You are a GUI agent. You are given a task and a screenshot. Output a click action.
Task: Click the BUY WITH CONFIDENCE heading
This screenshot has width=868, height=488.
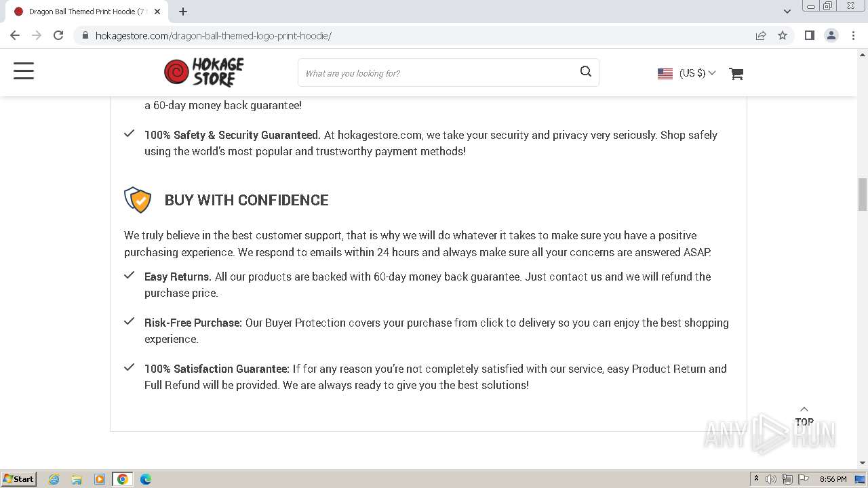pos(246,200)
